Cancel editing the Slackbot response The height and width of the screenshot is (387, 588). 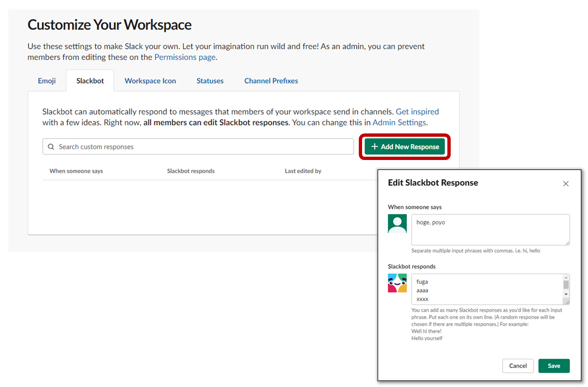pos(518,365)
